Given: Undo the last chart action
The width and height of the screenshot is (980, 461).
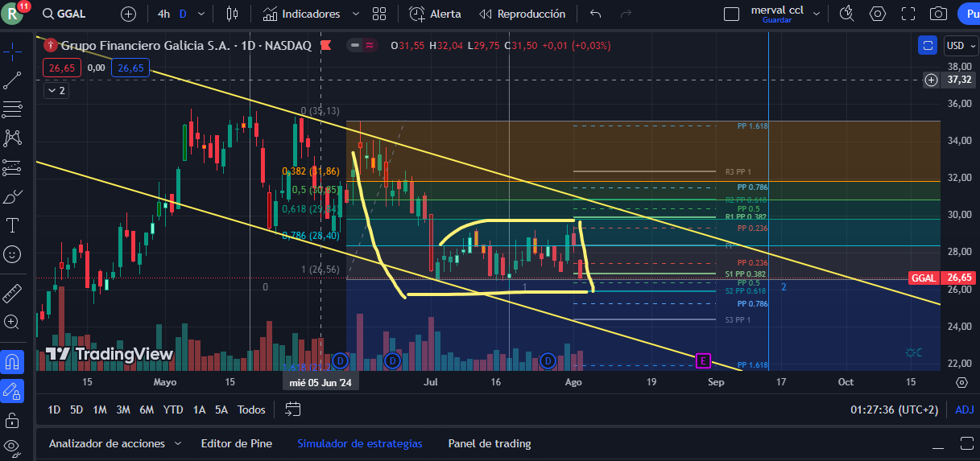Looking at the screenshot, I should point(596,14).
